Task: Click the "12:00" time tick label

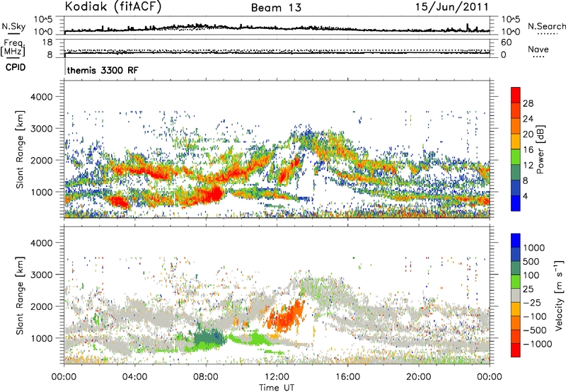Action: [277, 377]
